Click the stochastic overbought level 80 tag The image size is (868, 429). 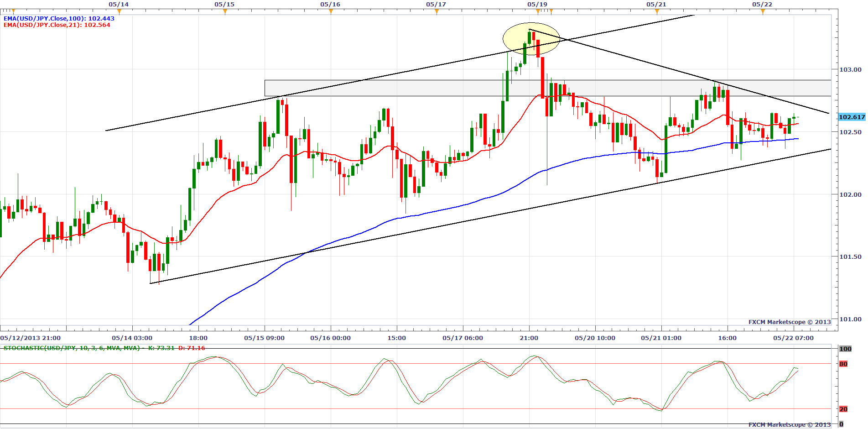pos(843,364)
